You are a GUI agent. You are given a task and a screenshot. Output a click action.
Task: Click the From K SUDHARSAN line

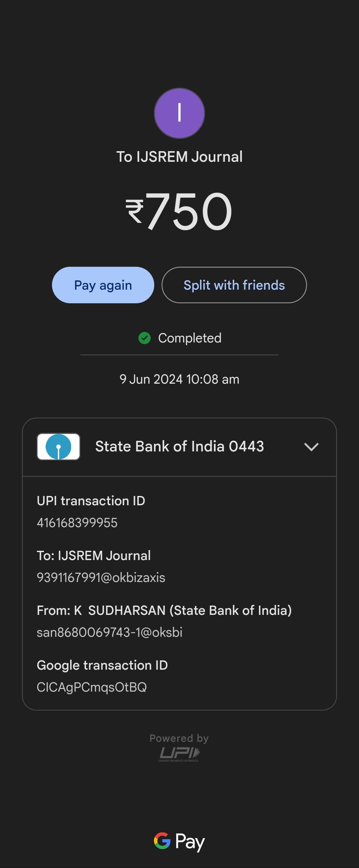coord(164,610)
